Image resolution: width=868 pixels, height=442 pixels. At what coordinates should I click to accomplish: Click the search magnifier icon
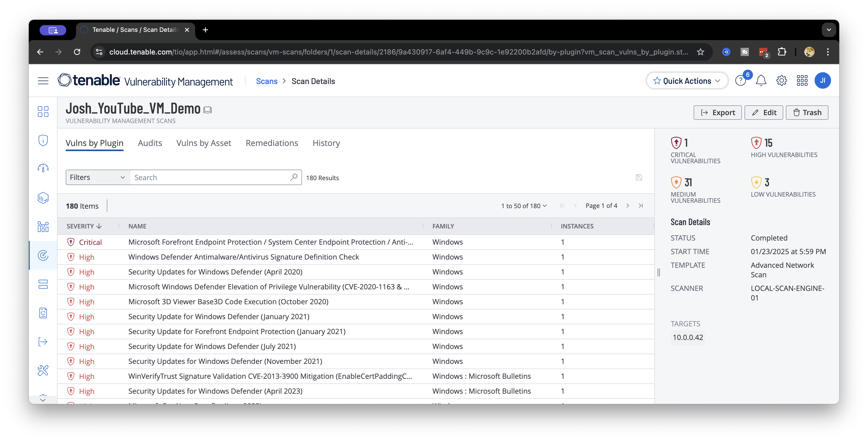click(294, 177)
